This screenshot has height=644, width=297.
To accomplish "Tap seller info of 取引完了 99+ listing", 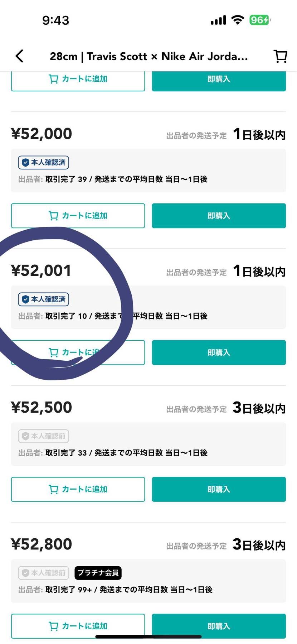I will (x=115, y=590).
